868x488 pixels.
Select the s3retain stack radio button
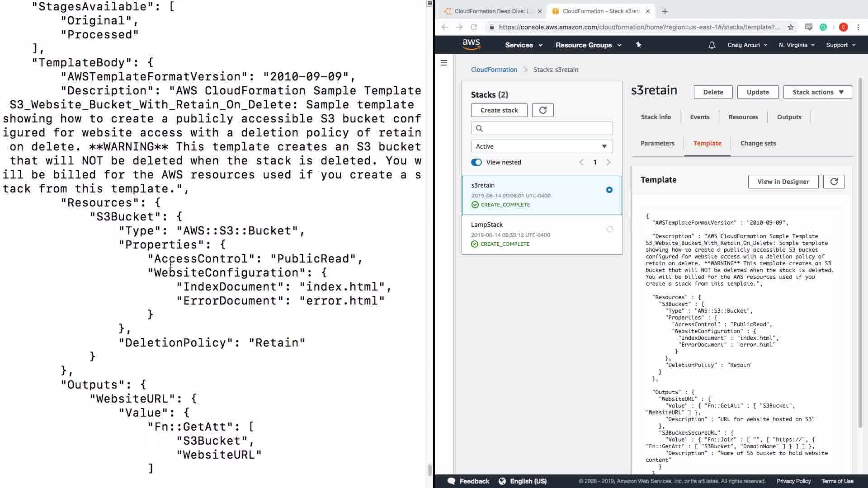point(609,190)
